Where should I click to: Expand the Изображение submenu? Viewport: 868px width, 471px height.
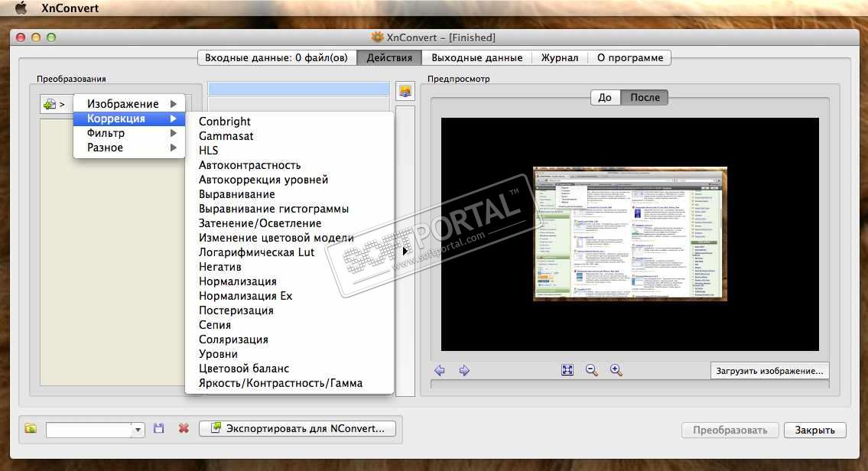[129, 104]
